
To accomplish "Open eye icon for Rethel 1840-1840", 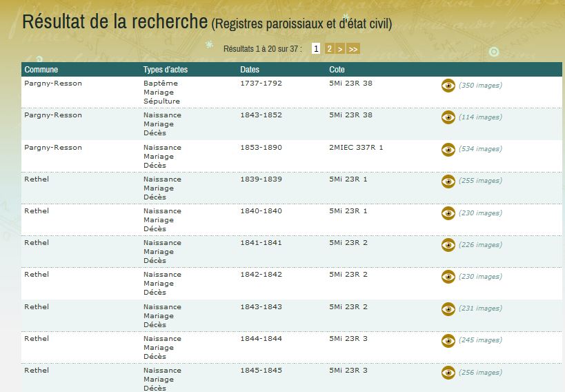I will click(448, 213).
